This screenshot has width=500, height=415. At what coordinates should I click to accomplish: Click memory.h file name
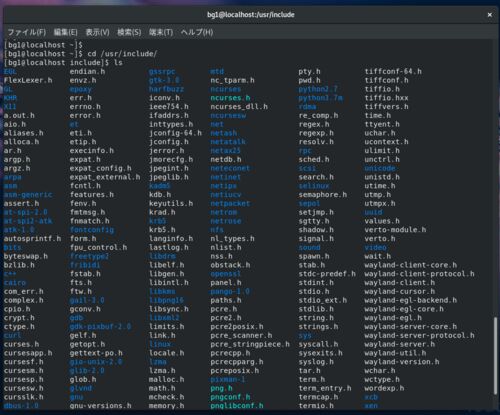(x=166, y=406)
